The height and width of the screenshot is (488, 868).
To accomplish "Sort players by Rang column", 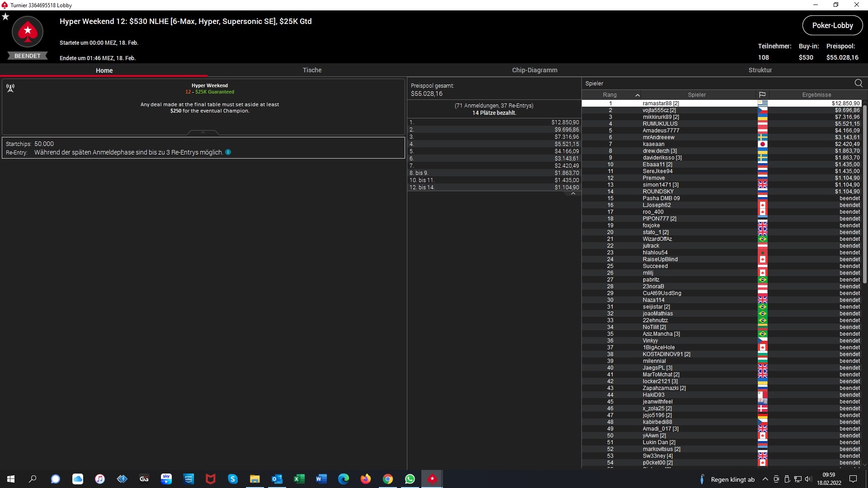I will click(609, 95).
